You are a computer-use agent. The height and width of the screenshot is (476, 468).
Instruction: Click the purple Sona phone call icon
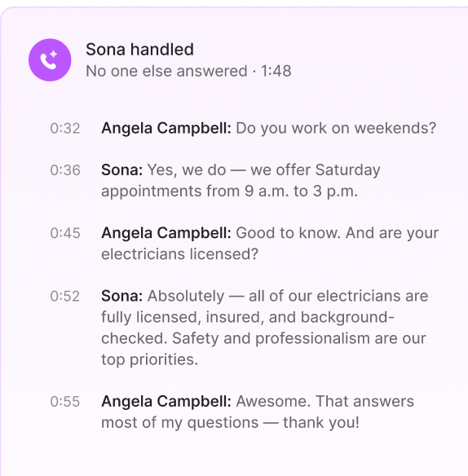[50, 59]
